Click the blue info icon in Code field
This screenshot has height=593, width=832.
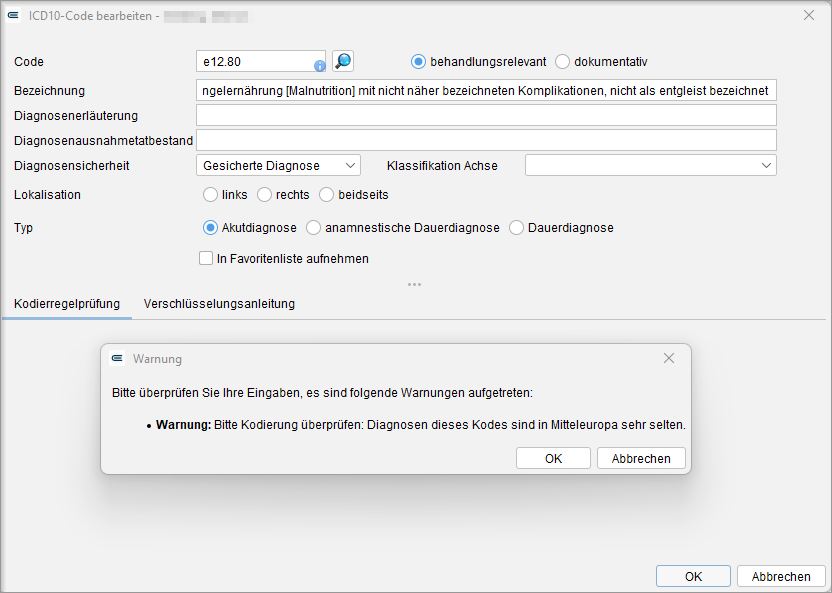coord(319,66)
